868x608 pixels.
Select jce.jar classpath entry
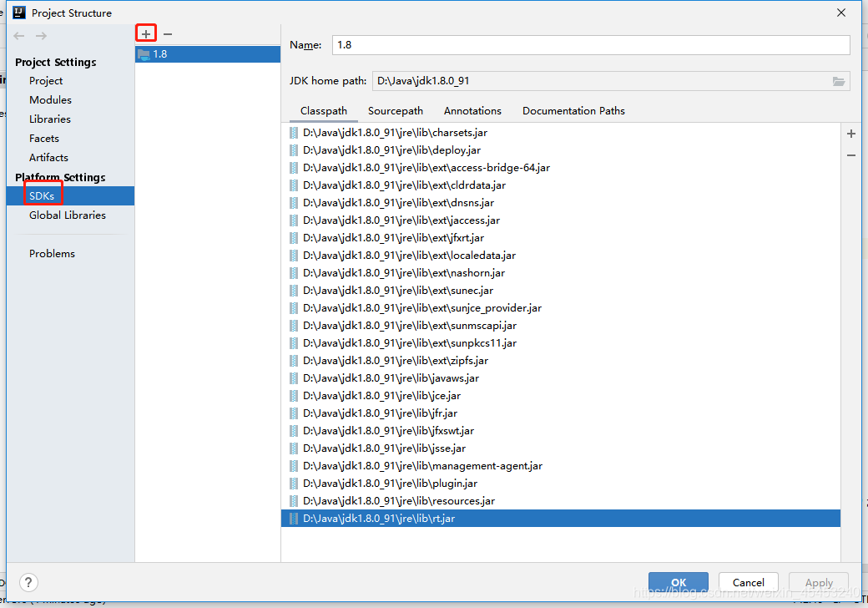pyautogui.click(x=561, y=396)
